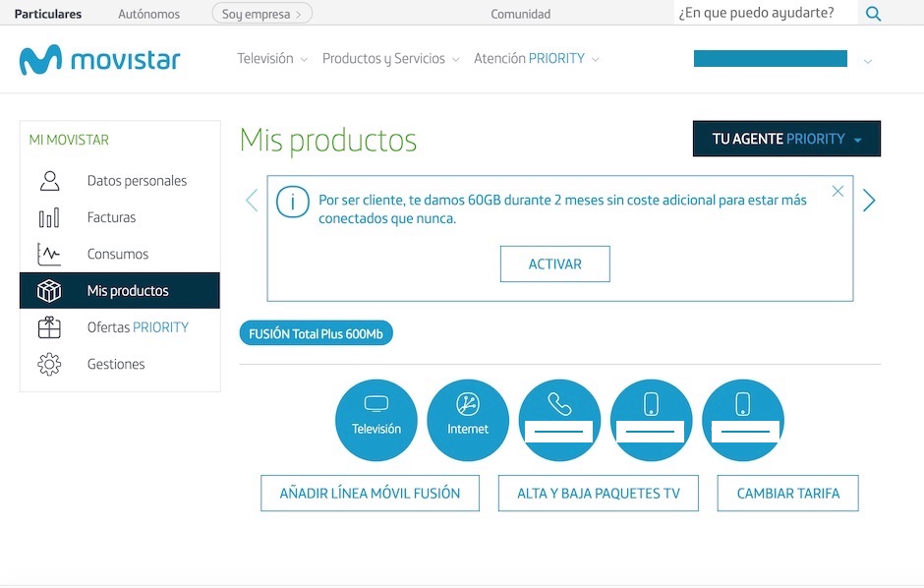Select the Autónomos tab
Screen dimensions: 924x588
coord(149,14)
